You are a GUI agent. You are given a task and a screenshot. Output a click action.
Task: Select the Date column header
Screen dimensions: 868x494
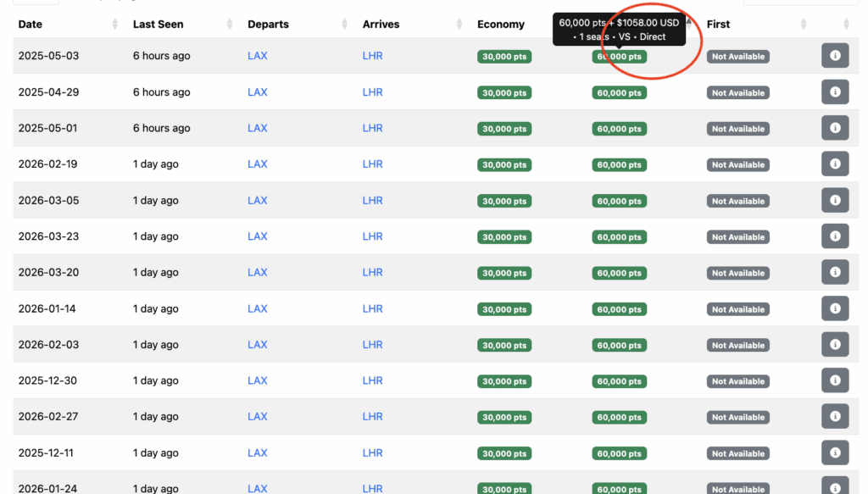30,24
